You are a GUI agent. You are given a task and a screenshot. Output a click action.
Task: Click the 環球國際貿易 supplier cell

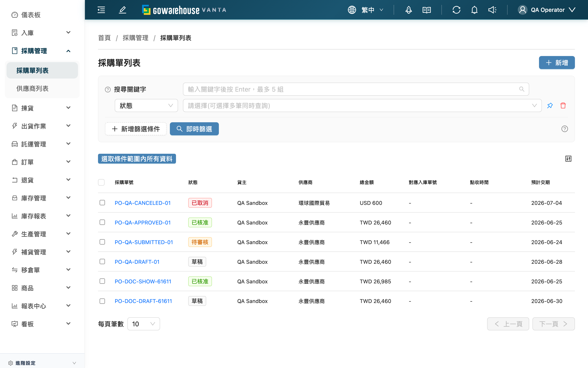[314, 203]
